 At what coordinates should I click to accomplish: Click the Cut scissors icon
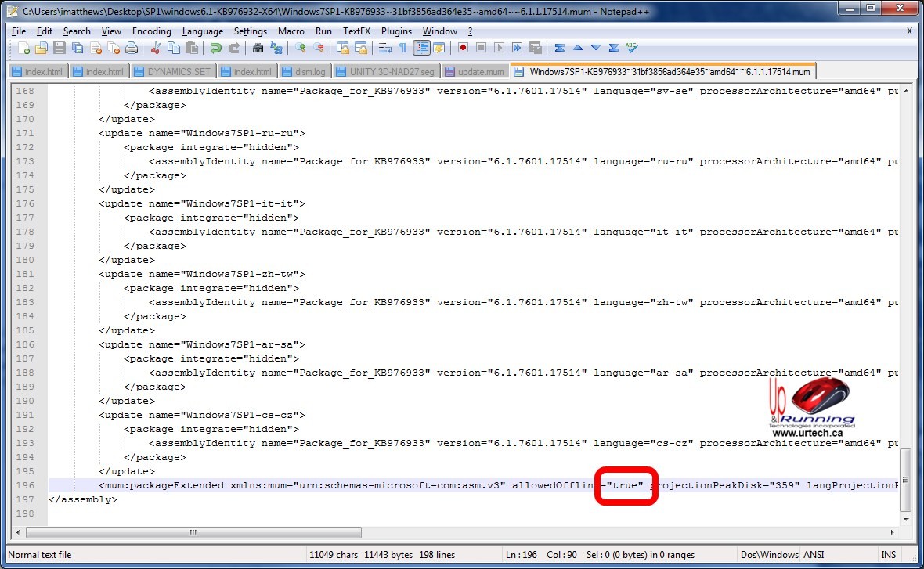[x=155, y=48]
